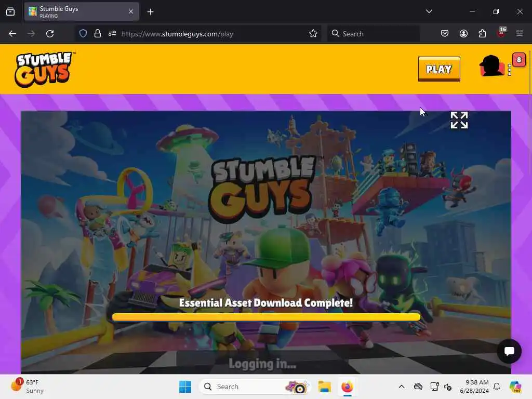This screenshot has height=399, width=532.
Task: Click the muted volume tray icon
Action: tap(448, 387)
